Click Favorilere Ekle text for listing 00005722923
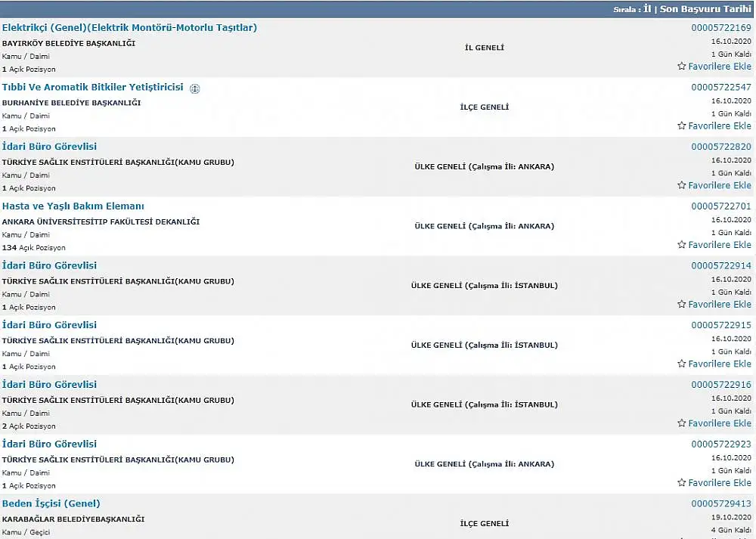756x539 pixels. 720,482
